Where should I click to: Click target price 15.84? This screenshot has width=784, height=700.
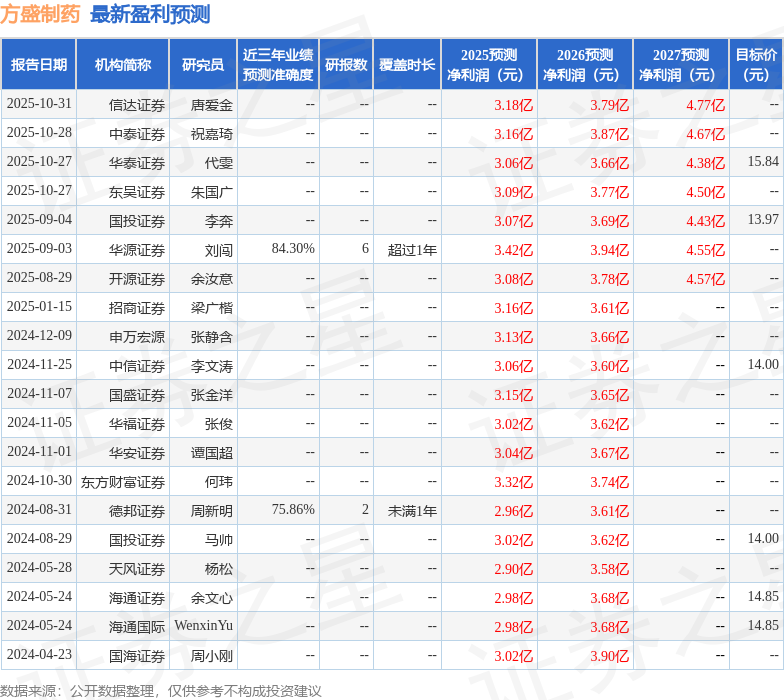[763, 162]
